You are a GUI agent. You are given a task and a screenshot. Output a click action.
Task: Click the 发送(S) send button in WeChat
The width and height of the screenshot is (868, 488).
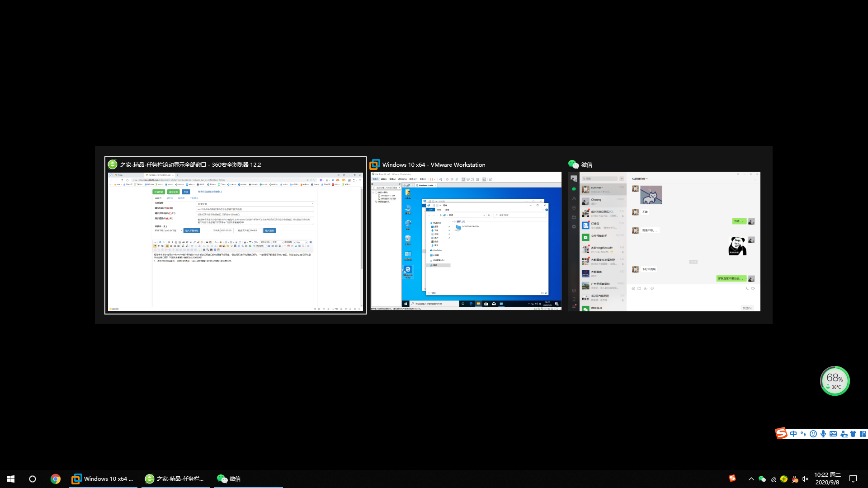tap(747, 308)
